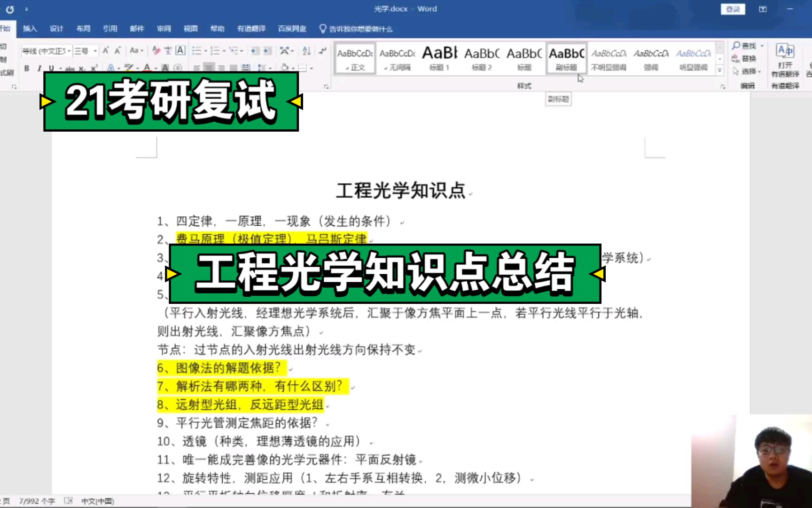Screen dimensions: 812x508
Task: Click the word count in status bar
Action: tap(37, 501)
